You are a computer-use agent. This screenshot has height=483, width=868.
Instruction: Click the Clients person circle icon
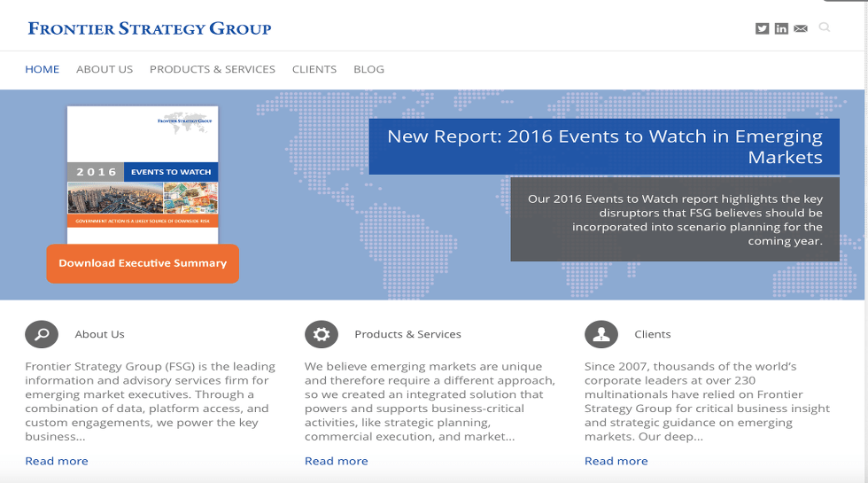(x=601, y=334)
